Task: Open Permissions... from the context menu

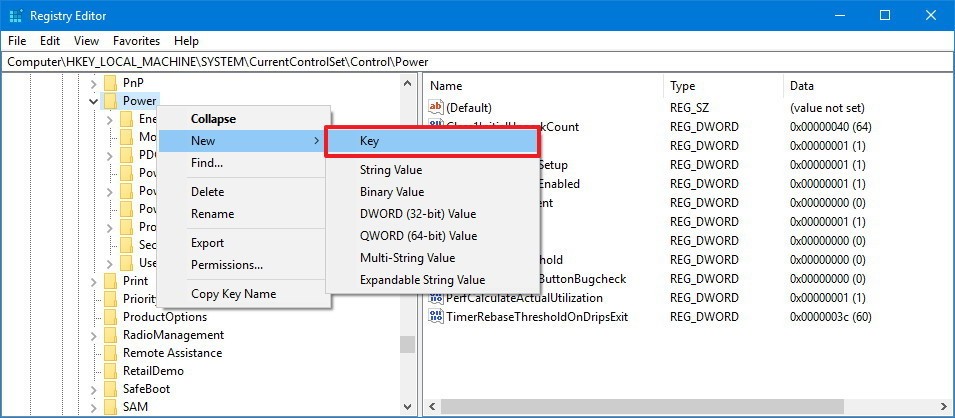Action: pos(244,265)
